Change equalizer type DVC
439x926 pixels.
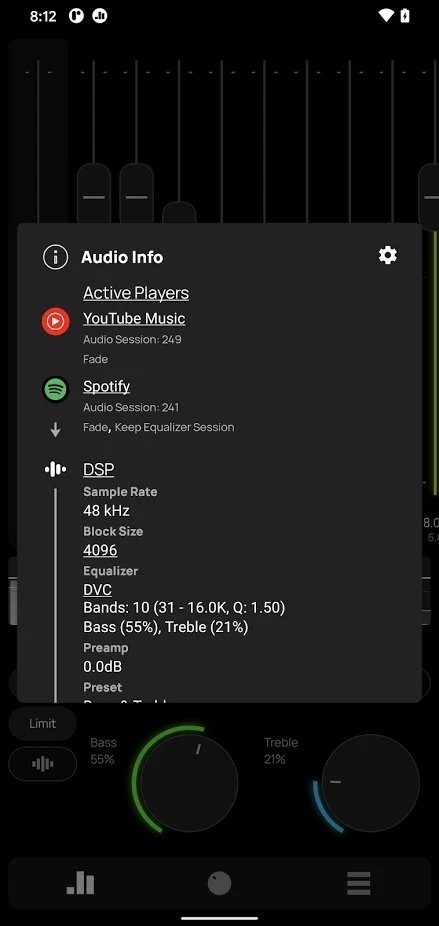97,590
